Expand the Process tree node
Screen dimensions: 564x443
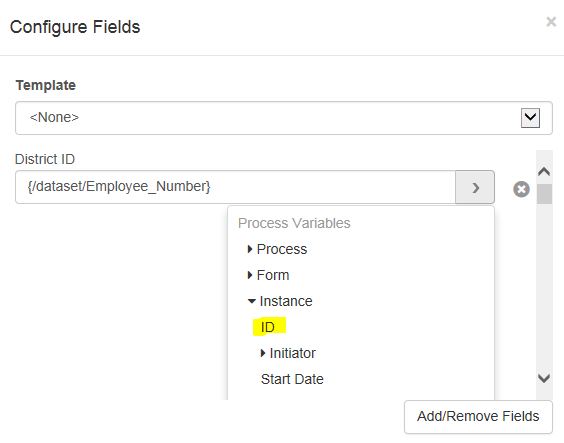[x=250, y=249]
